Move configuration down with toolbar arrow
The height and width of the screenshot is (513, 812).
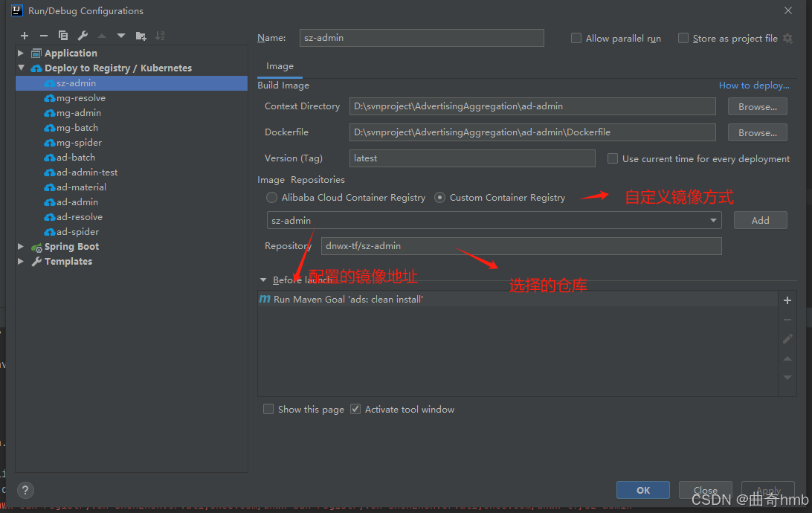coord(121,36)
